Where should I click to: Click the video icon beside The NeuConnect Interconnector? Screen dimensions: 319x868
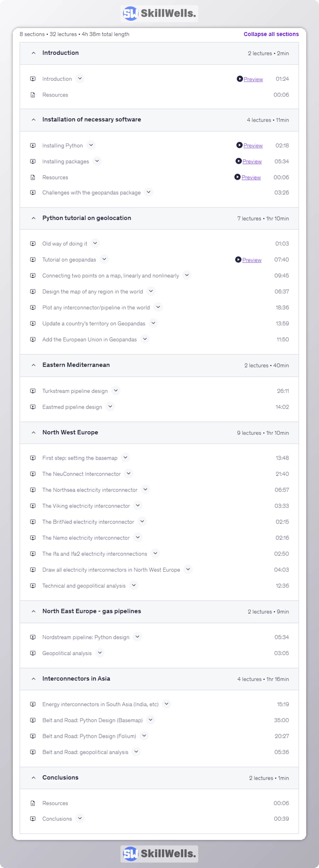pyautogui.click(x=33, y=474)
